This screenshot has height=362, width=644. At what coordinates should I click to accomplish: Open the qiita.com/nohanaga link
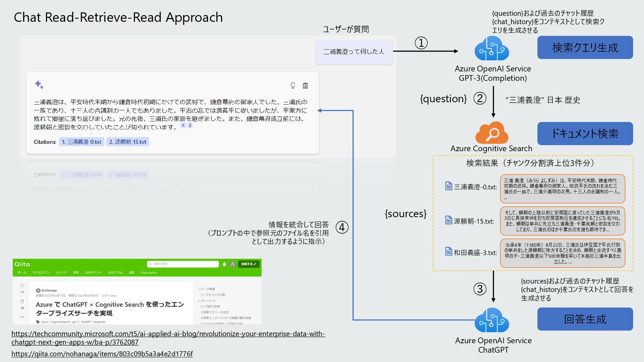tap(102, 354)
